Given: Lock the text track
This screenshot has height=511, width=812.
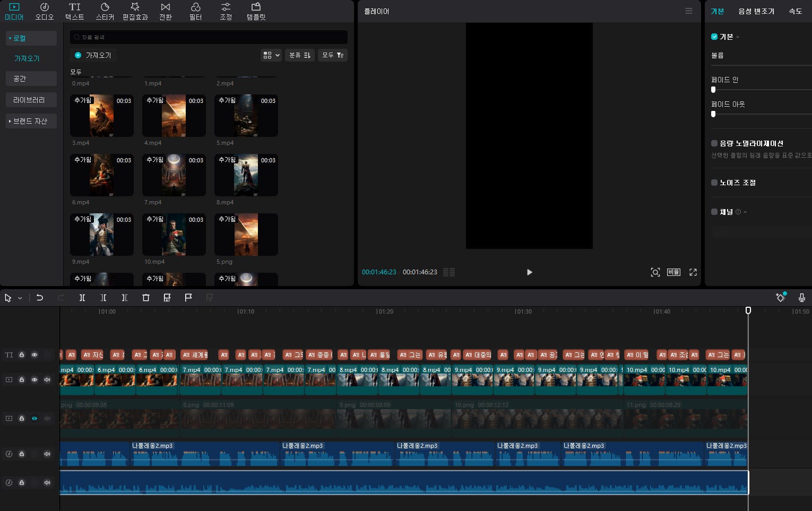Looking at the screenshot, I should (22, 355).
